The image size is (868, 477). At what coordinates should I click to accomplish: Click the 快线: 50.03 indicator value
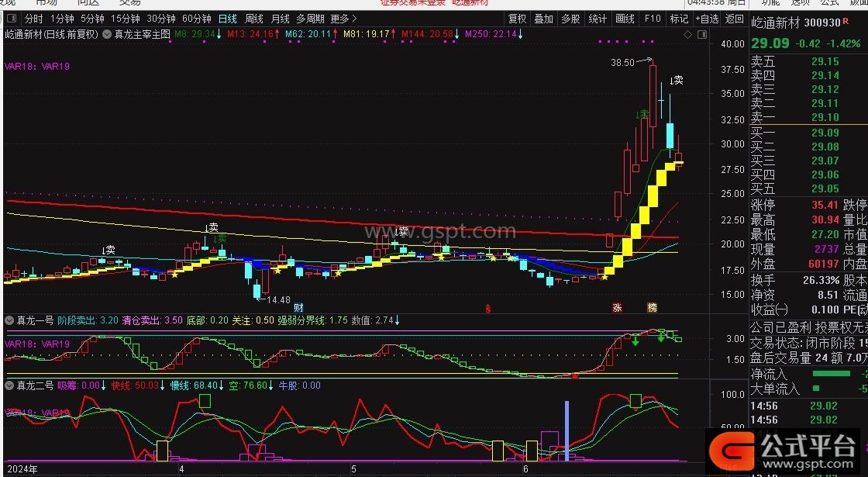pyautogui.click(x=139, y=385)
